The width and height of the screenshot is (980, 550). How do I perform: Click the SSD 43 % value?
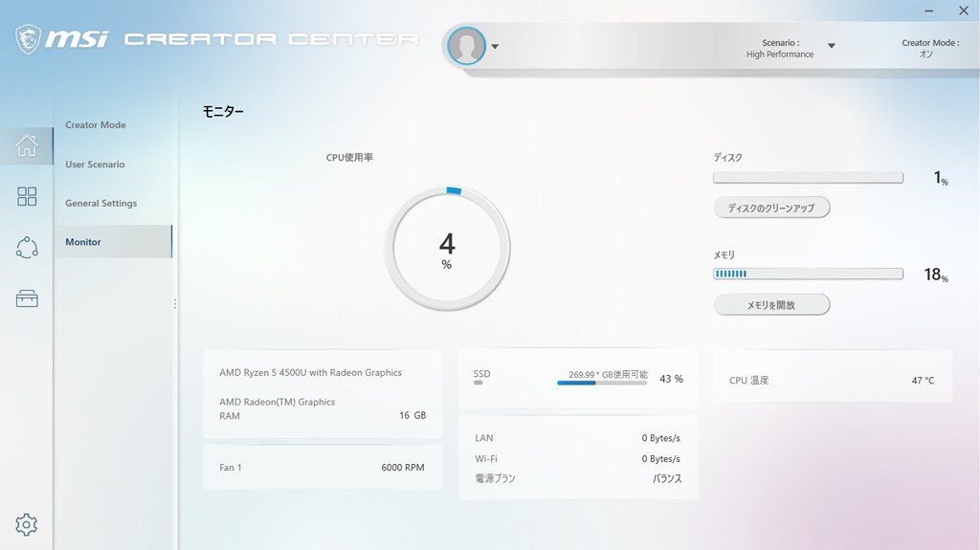pos(671,379)
